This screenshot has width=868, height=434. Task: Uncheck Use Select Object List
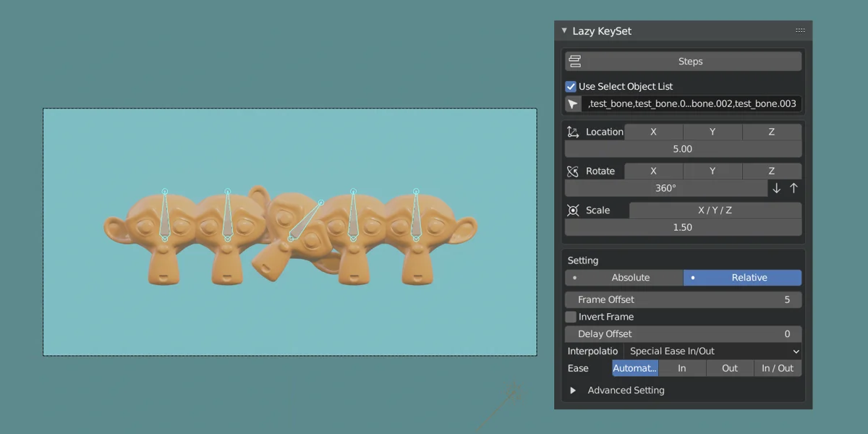click(571, 86)
